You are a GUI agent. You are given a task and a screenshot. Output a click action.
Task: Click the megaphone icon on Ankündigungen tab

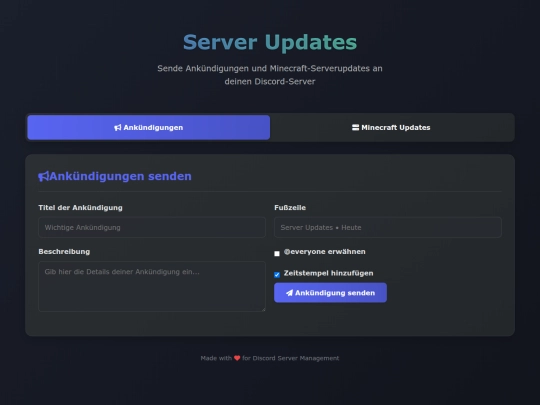(x=118, y=127)
